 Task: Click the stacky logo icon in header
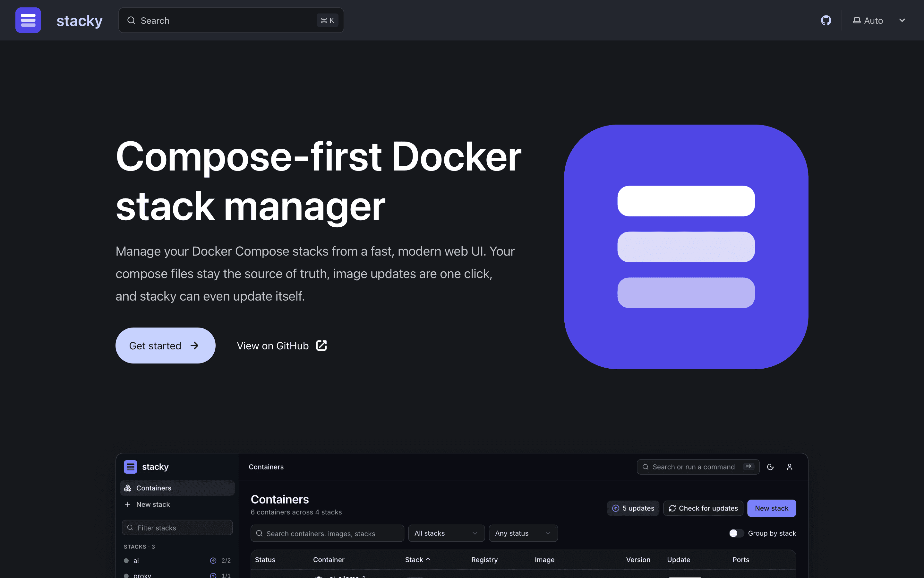(28, 20)
